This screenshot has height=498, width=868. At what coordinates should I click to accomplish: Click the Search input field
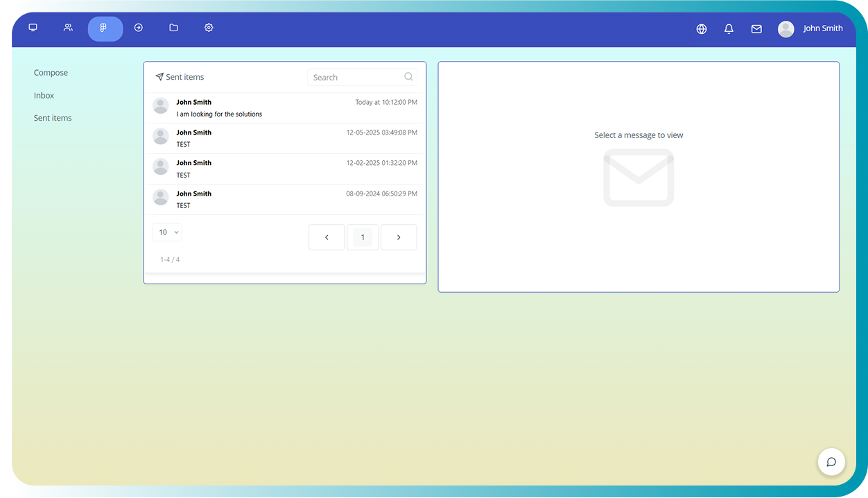355,78
